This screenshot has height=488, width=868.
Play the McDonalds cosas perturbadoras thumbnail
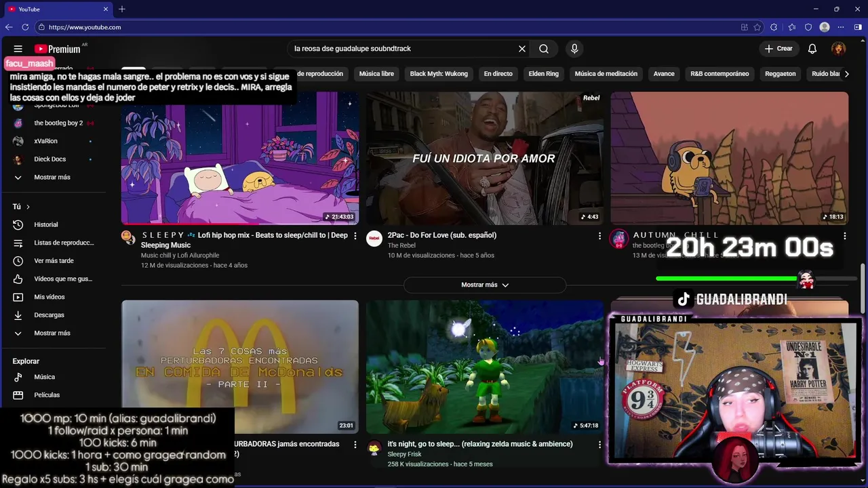[x=240, y=367]
